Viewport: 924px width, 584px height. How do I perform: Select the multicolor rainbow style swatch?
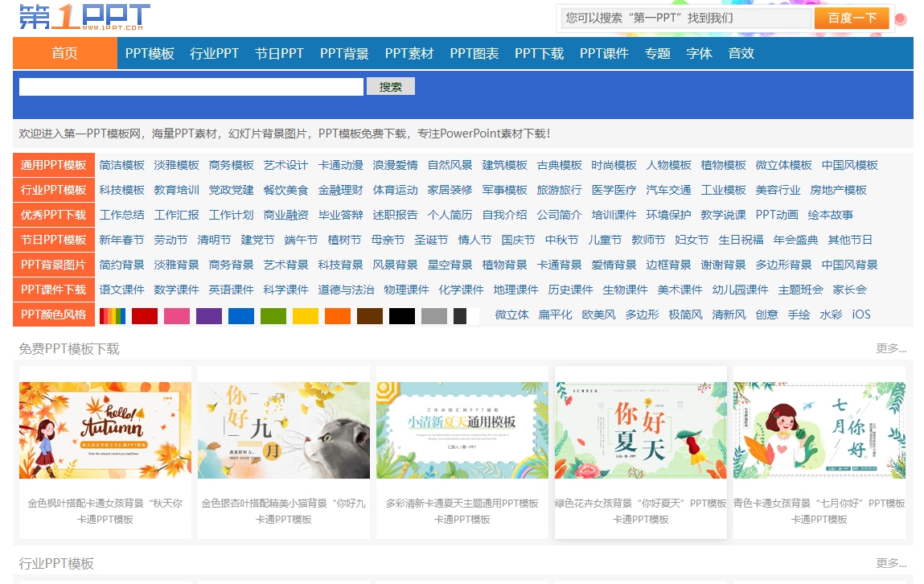pyautogui.click(x=113, y=315)
